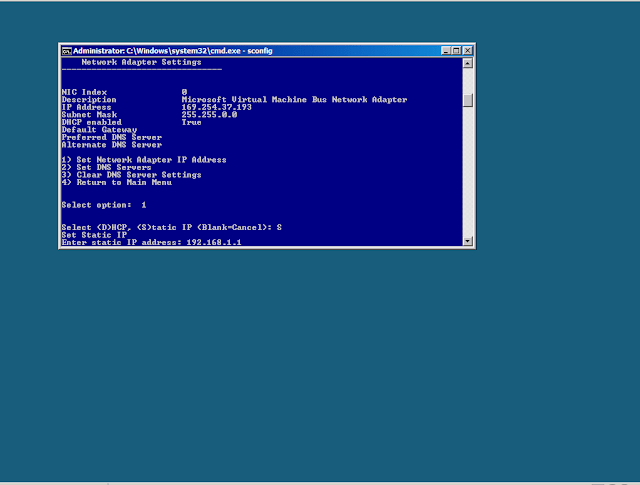Click the scrollbar down arrow

[468, 241]
